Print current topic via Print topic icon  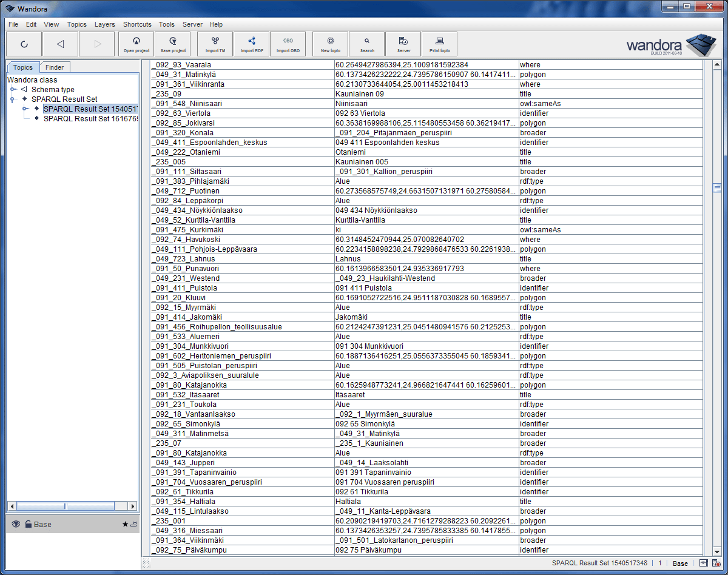coord(439,44)
